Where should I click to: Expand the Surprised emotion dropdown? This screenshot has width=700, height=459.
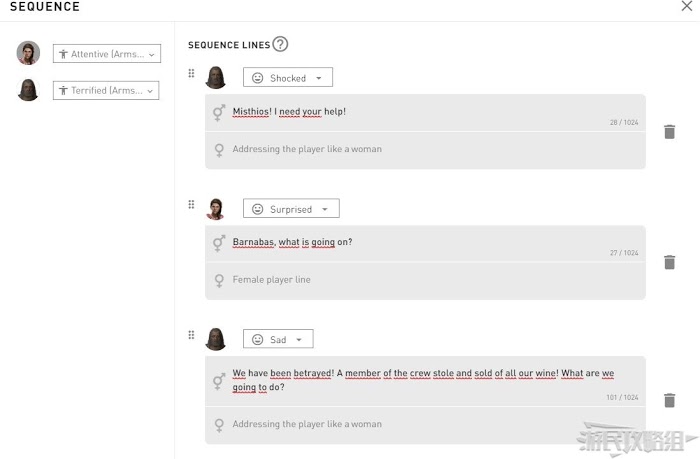tap(291, 209)
